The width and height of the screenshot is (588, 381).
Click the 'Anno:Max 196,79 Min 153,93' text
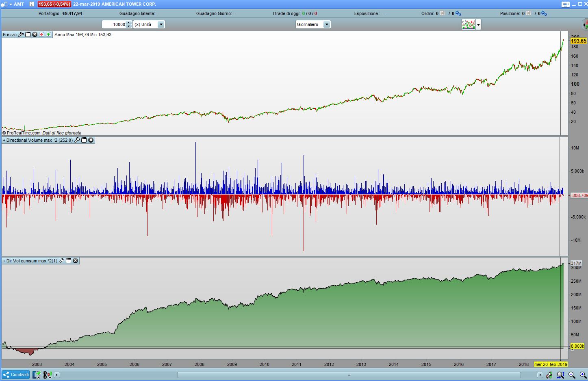point(83,35)
